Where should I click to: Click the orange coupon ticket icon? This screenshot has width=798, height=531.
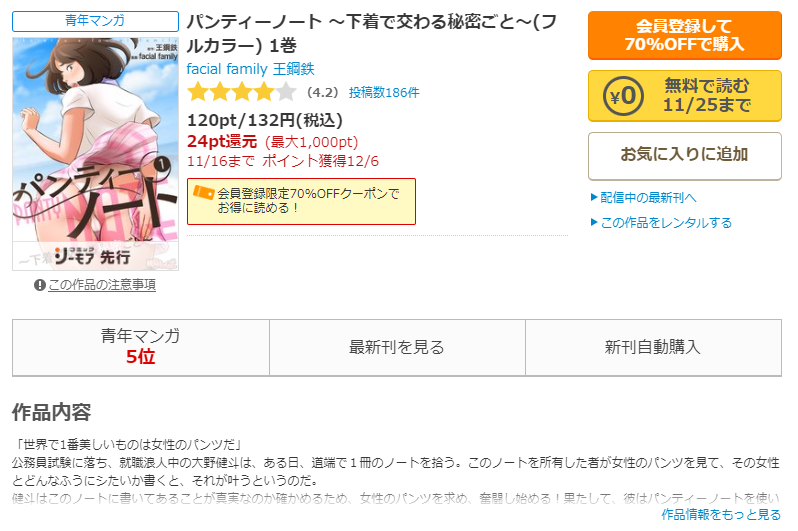click(x=204, y=192)
